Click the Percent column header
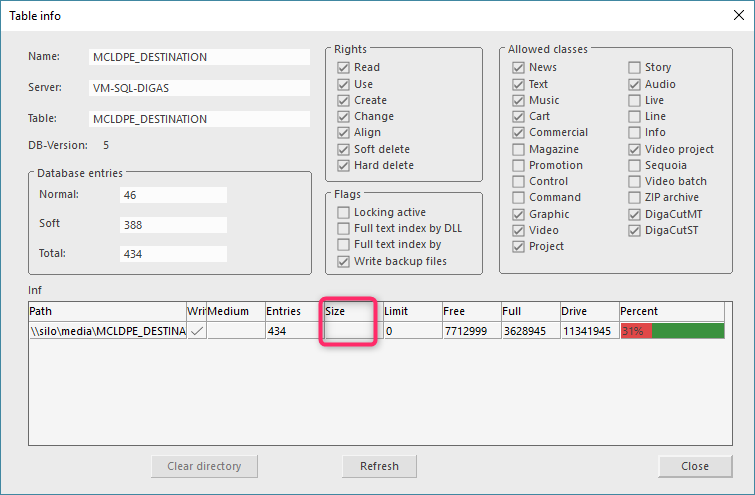 click(x=670, y=311)
